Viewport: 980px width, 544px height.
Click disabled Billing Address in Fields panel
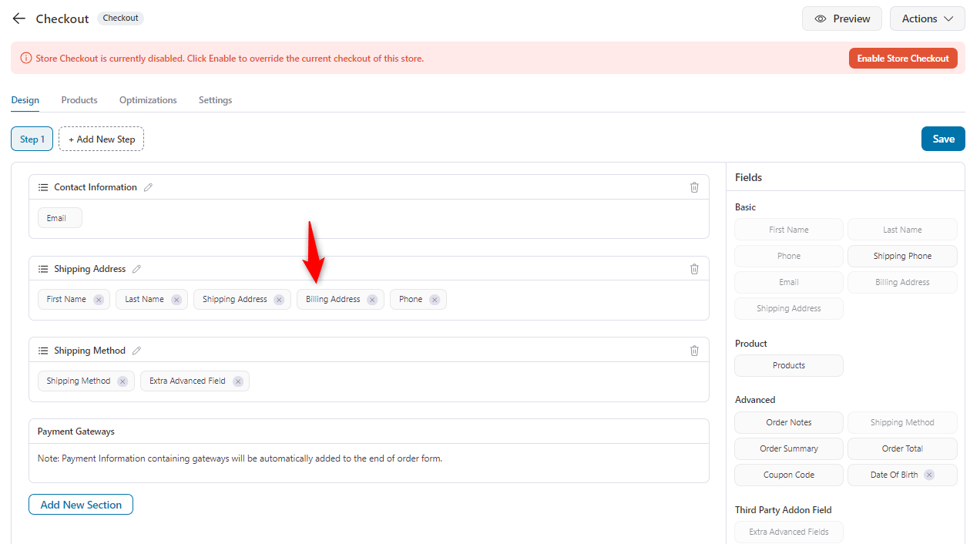pyautogui.click(x=902, y=282)
